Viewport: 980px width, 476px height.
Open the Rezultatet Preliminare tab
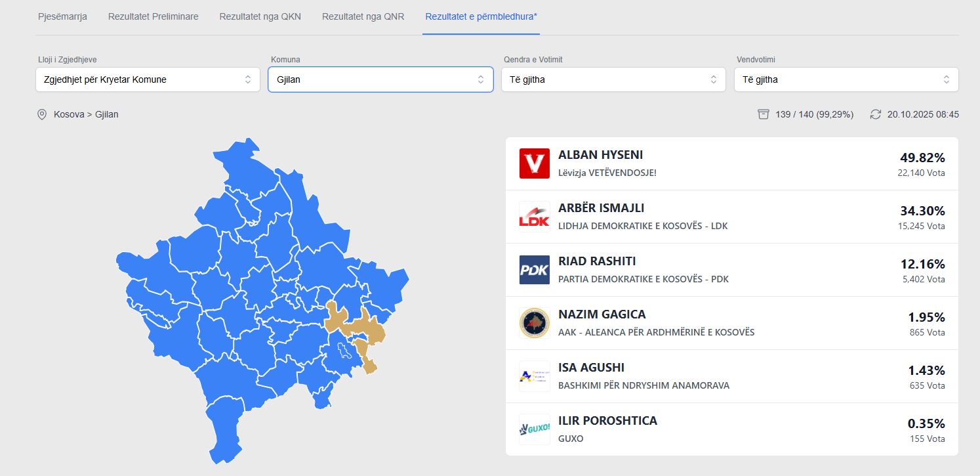[153, 16]
